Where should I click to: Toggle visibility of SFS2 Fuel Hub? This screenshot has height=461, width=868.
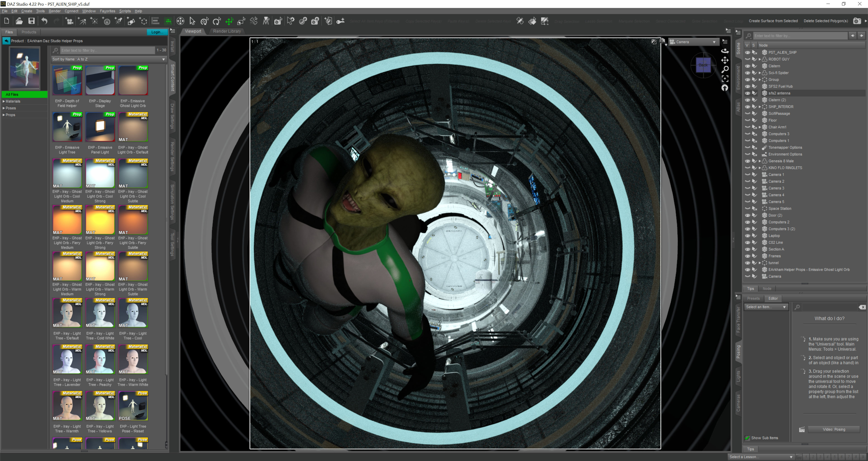(x=747, y=86)
